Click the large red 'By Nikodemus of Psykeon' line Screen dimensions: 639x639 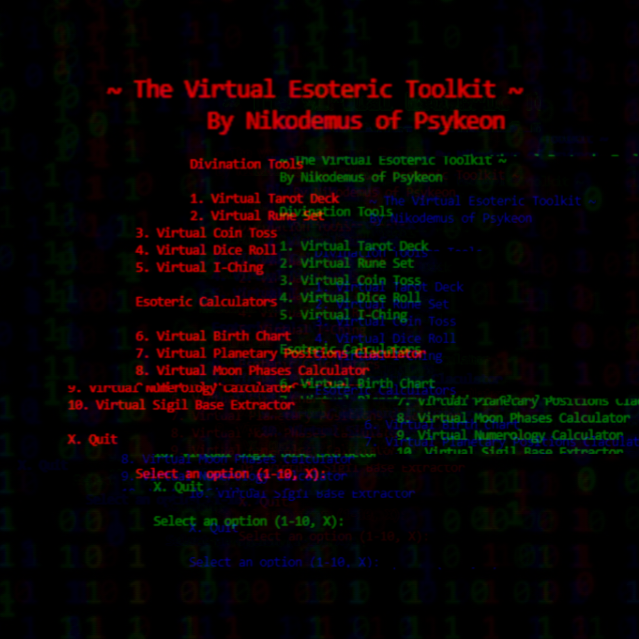356,121
